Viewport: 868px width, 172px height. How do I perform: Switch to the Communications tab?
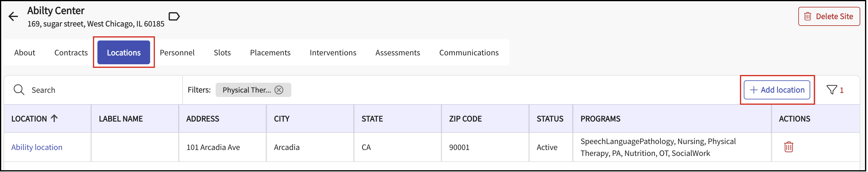click(x=469, y=52)
